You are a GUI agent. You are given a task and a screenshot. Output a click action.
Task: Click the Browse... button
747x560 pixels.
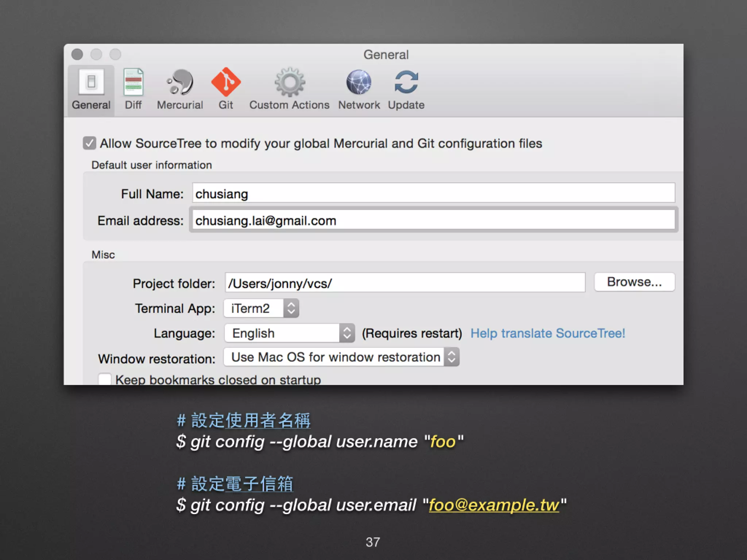click(x=634, y=282)
